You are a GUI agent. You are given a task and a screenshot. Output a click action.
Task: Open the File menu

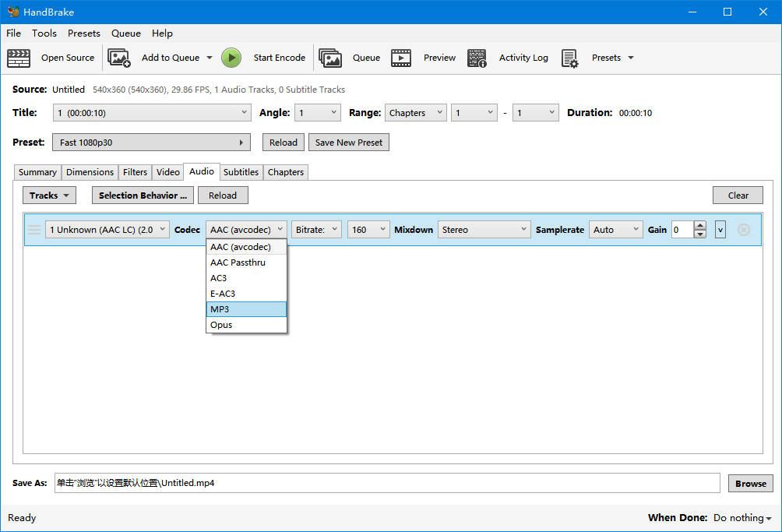(x=13, y=33)
